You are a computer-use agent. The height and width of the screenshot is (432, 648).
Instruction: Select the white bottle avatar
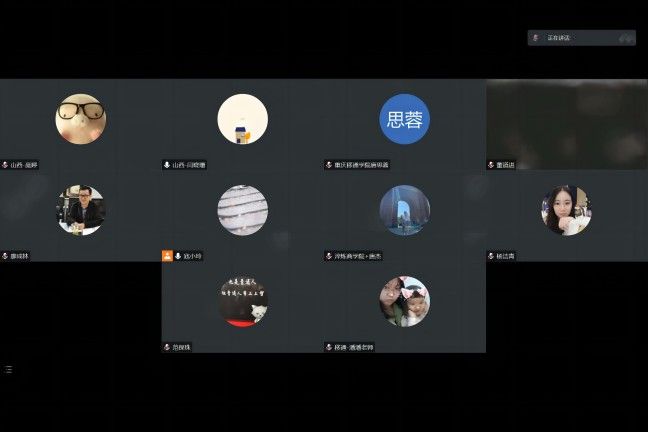242,119
